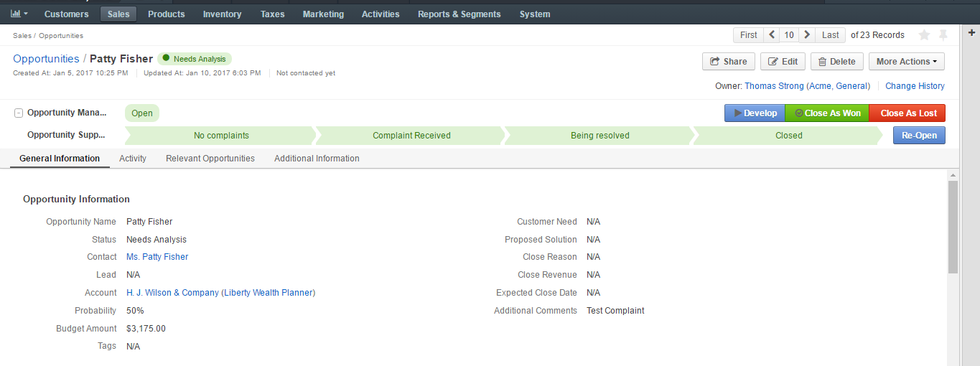Open the dashboard chart icon menu
This screenshot has width=980, height=366.
[19, 14]
